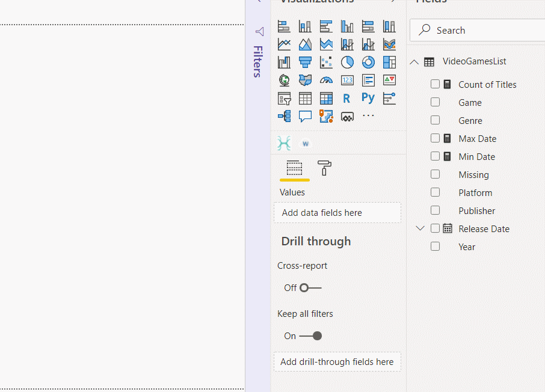Insert a funnel chart visualization
The image size is (545, 392).
click(x=305, y=63)
